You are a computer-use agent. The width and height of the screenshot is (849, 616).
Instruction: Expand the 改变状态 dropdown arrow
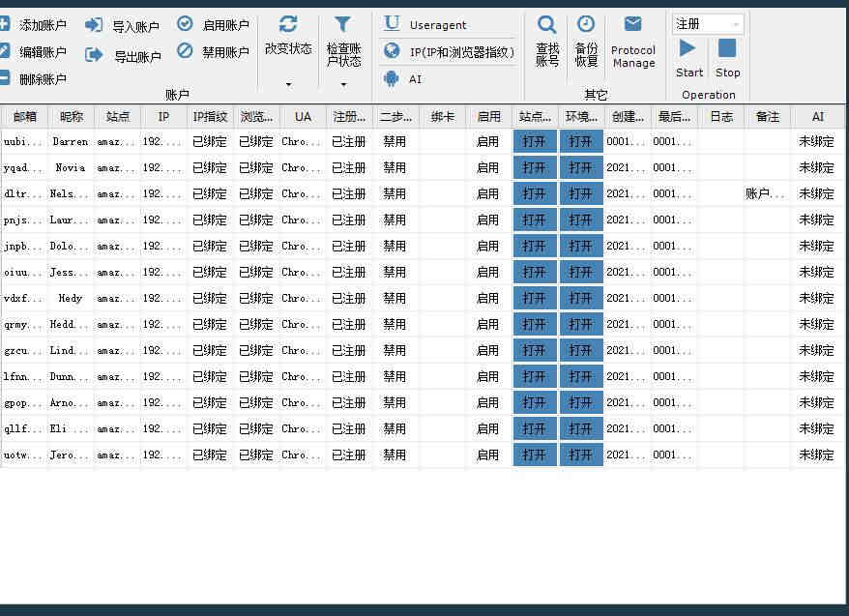(288, 84)
